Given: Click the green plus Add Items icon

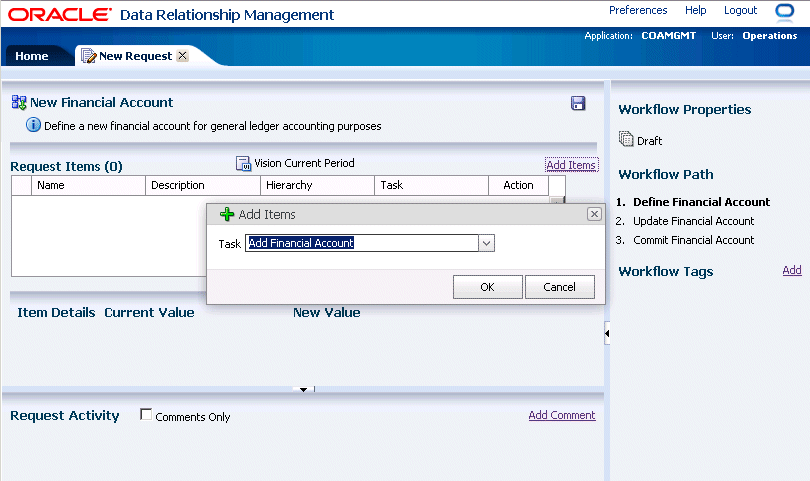Looking at the screenshot, I should pos(227,214).
